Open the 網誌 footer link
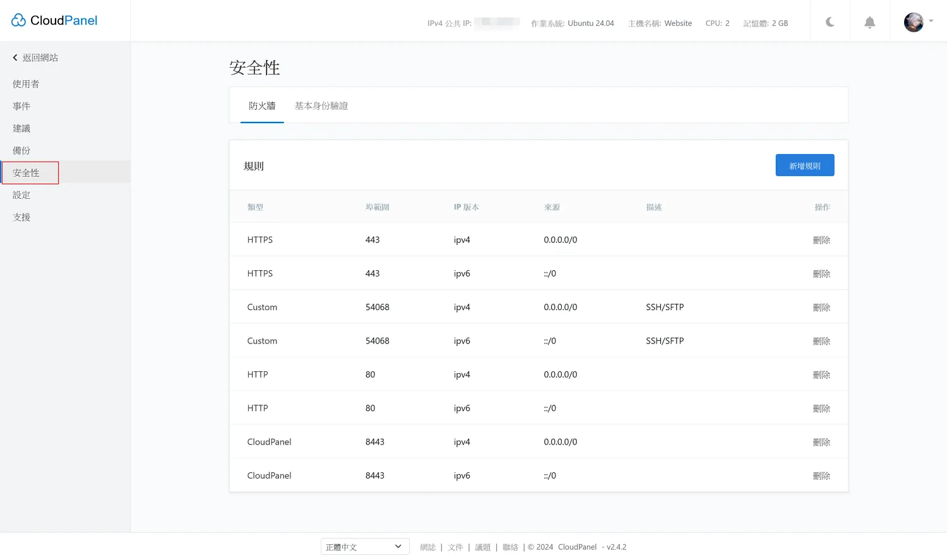The image size is (947, 560). 427,547
